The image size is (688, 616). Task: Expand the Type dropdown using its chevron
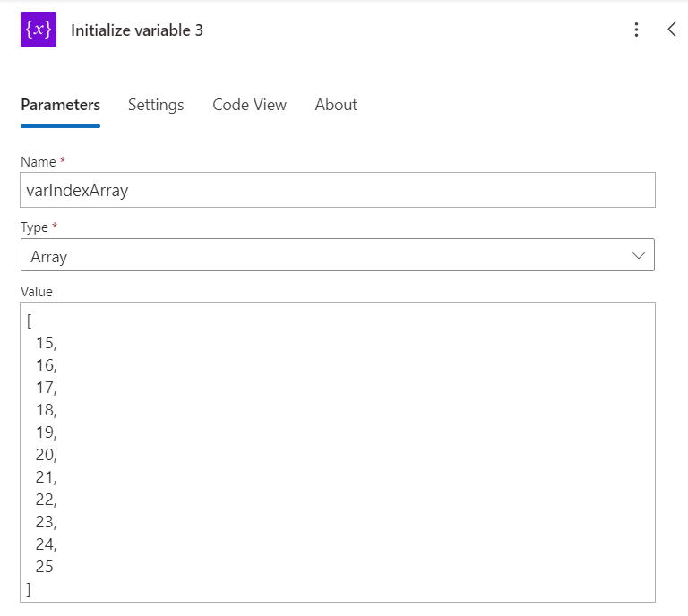coord(639,255)
